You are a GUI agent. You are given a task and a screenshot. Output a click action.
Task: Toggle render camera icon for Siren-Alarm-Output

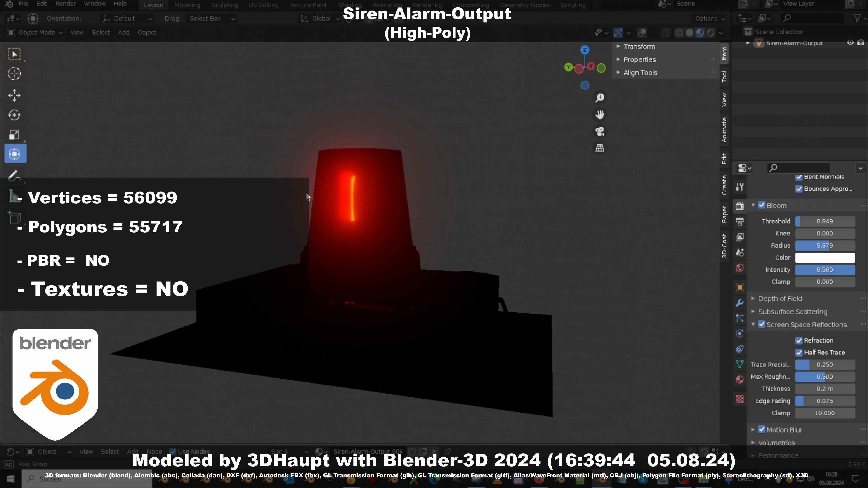[x=861, y=43]
